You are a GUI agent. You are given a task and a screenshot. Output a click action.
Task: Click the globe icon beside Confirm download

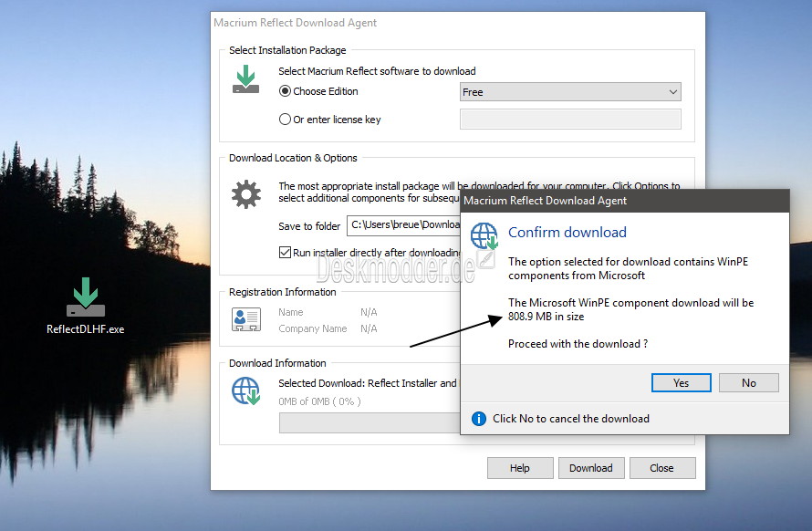[x=484, y=236]
